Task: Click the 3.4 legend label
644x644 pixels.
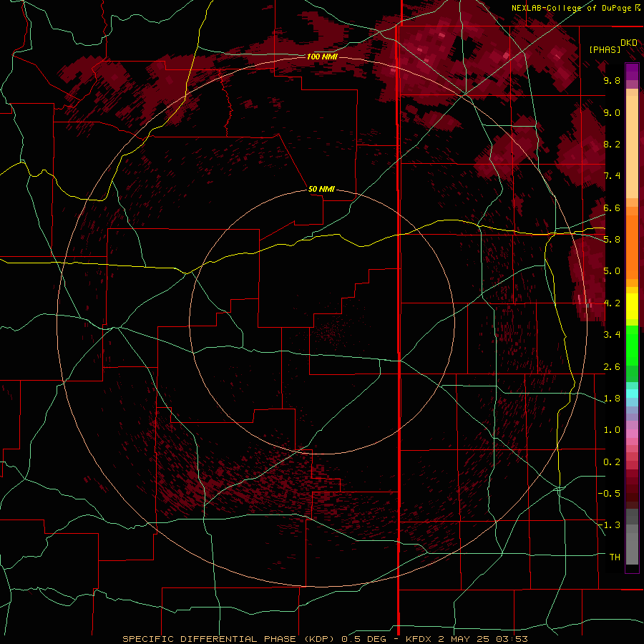Action: coord(612,335)
